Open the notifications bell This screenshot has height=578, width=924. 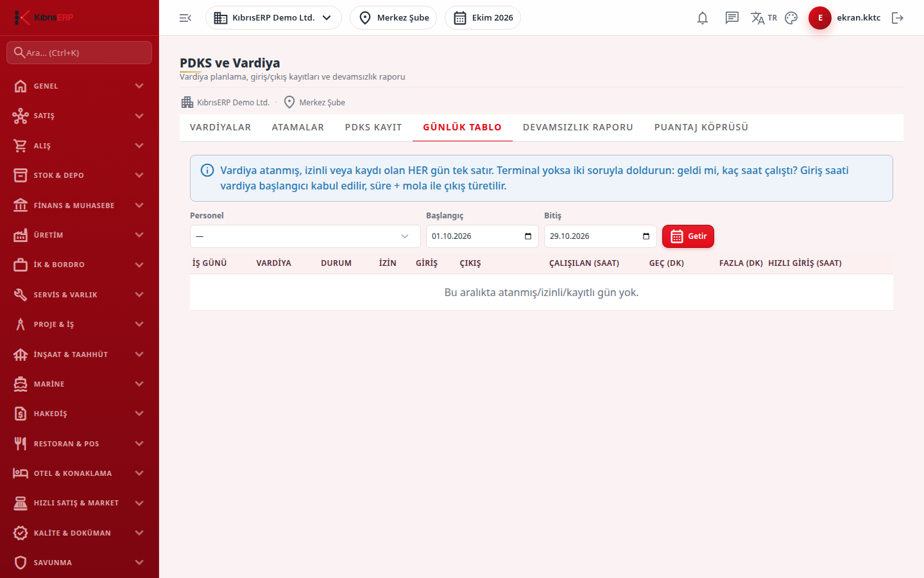tap(703, 18)
